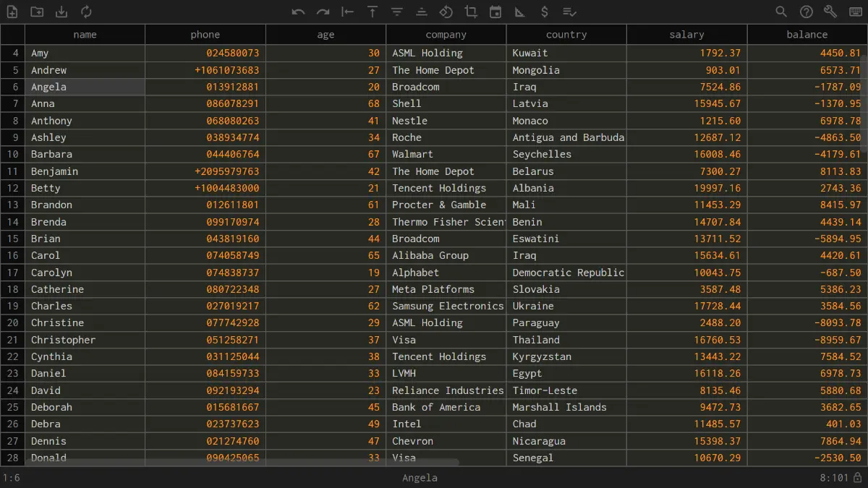Redo the last undone action
Screen dimensions: 868x488
point(323,12)
